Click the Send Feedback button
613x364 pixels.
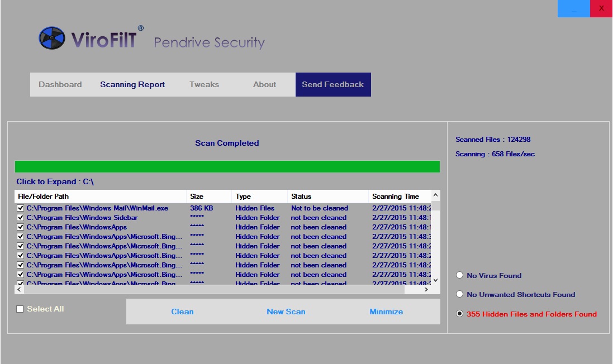[x=333, y=84]
